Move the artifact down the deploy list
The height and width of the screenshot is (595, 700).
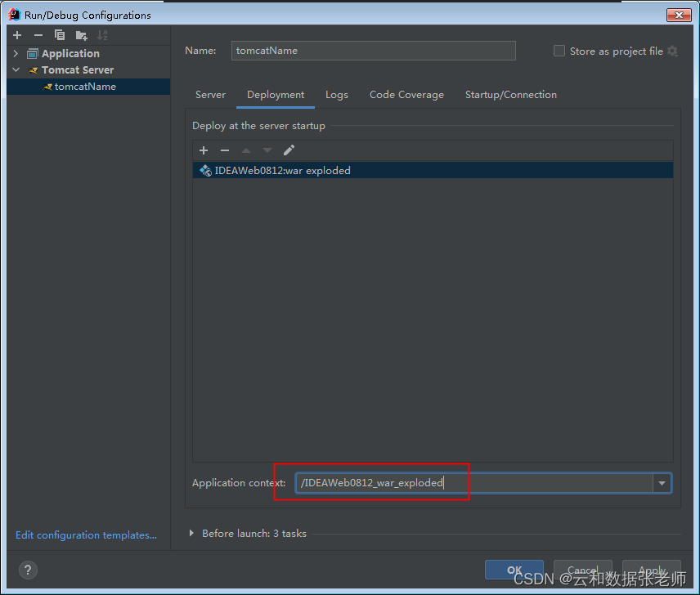click(x=267, y=150)
